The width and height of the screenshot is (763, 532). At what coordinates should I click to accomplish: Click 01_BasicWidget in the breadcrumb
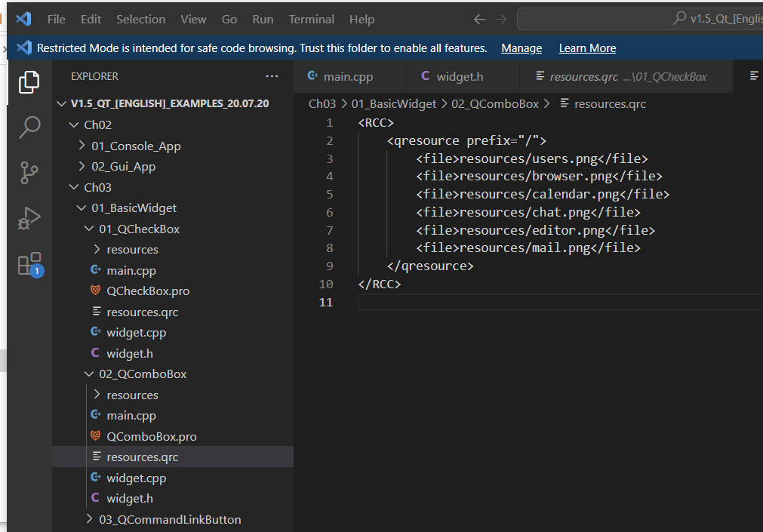pos(394,103)
